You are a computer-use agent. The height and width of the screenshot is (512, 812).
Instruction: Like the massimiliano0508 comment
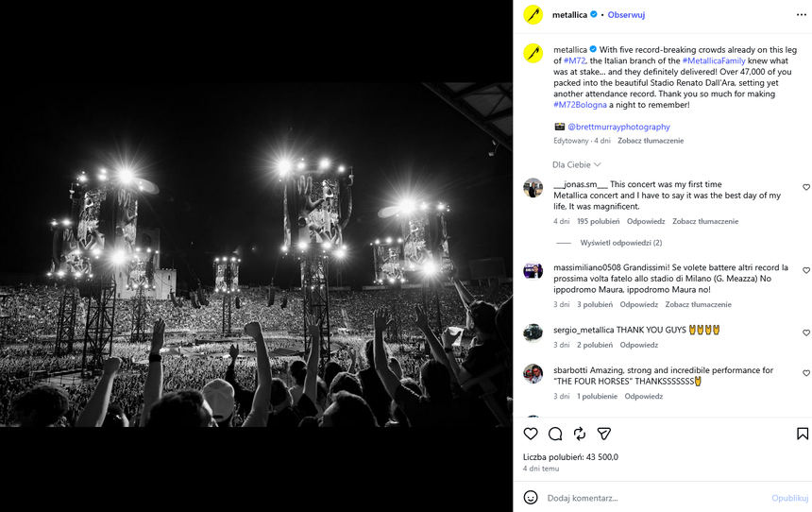tap(805, 270)
